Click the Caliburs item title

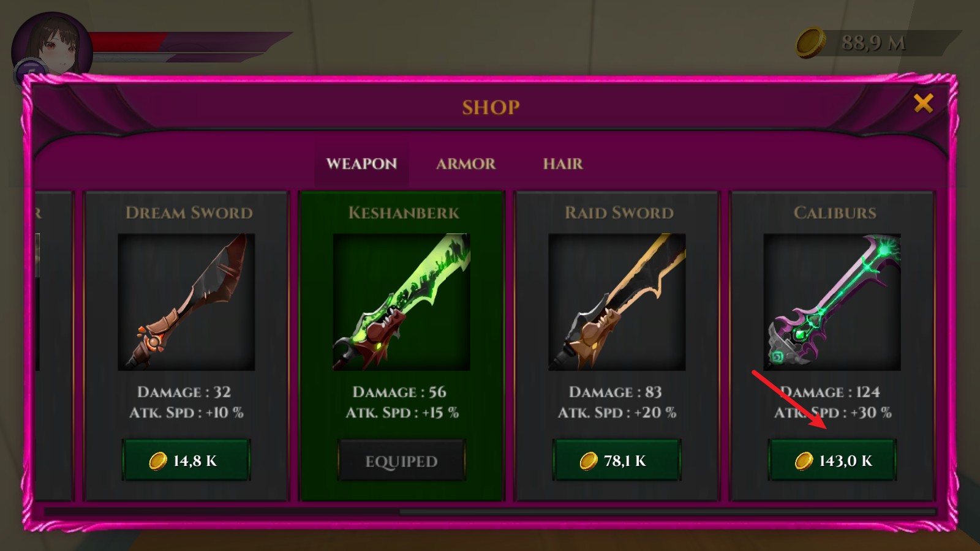[x=835, y=212]
